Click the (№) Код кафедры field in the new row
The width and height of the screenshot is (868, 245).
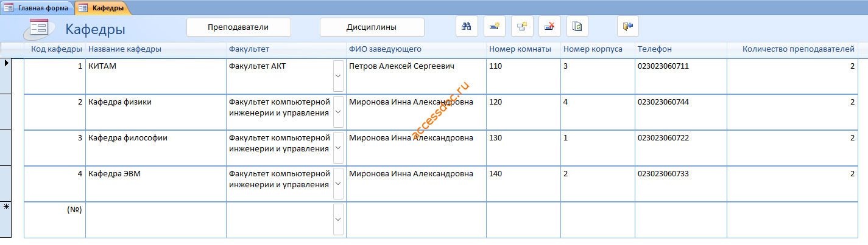[55, 219]
